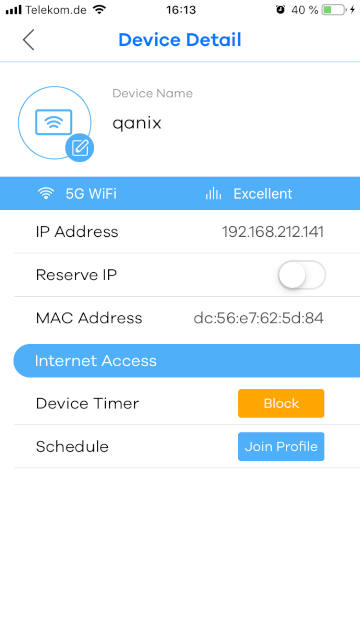Open the device type WiFi screen icon

[53, 122]
